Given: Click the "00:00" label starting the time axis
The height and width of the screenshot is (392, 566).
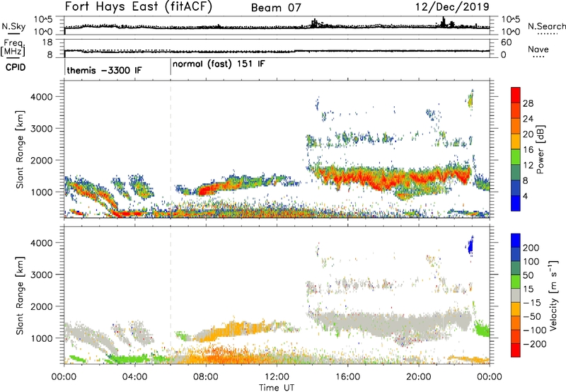Looking at the screenshot, I should [64, 377].
